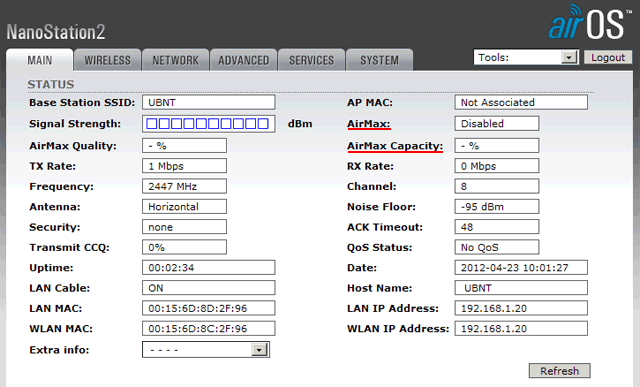
Task: Click the QoS Status value No QoS
Action: [x=497, y=247]
